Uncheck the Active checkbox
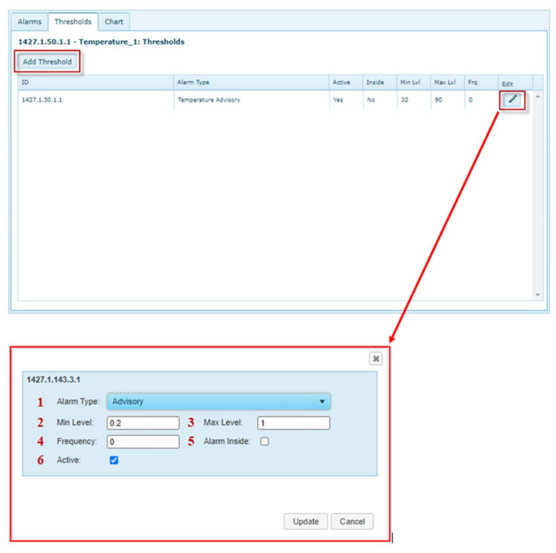Viewport: 556px width, 553px height. tap(114, 460)
